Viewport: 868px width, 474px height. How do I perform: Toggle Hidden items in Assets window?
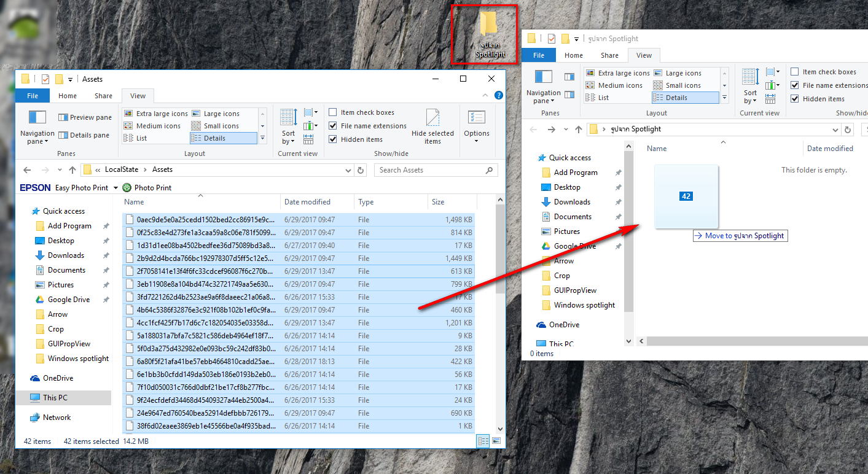pos(356,139)
